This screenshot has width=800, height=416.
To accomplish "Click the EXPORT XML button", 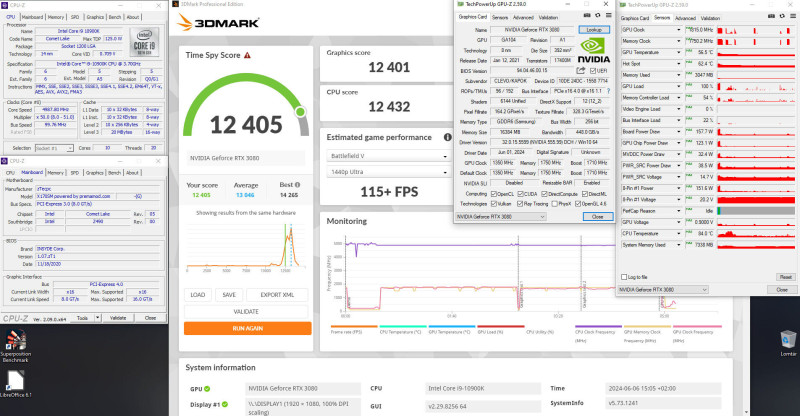I will [277, 295].
